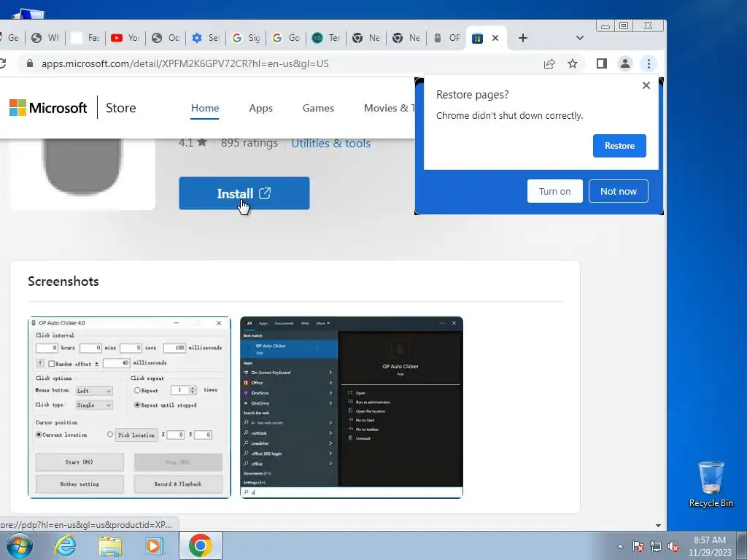The height and width of the screenshot is (560, 747).
Task: Close the active Microsoft Store tab
Action: 495,38
